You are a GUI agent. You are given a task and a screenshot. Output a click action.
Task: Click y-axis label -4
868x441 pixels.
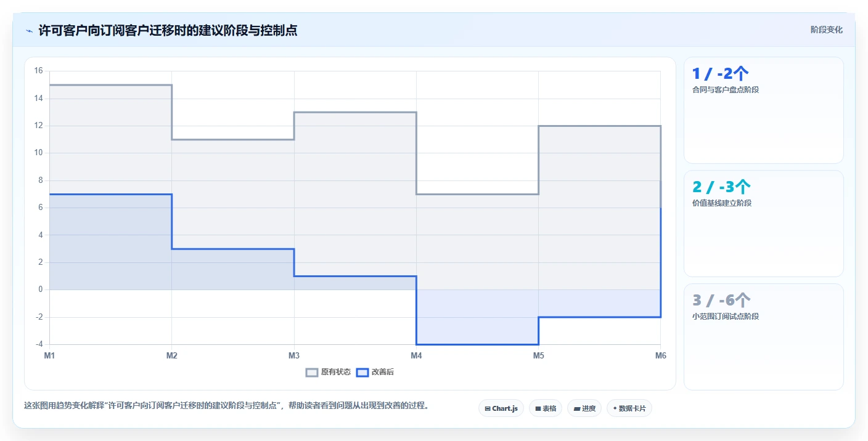coord(39,344)
